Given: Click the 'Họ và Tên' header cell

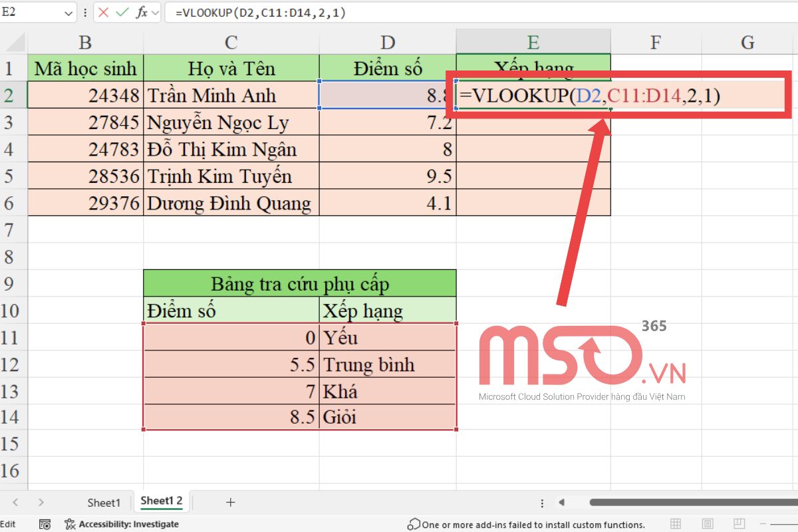Looking at the screenshot, I should pos(231,68).
